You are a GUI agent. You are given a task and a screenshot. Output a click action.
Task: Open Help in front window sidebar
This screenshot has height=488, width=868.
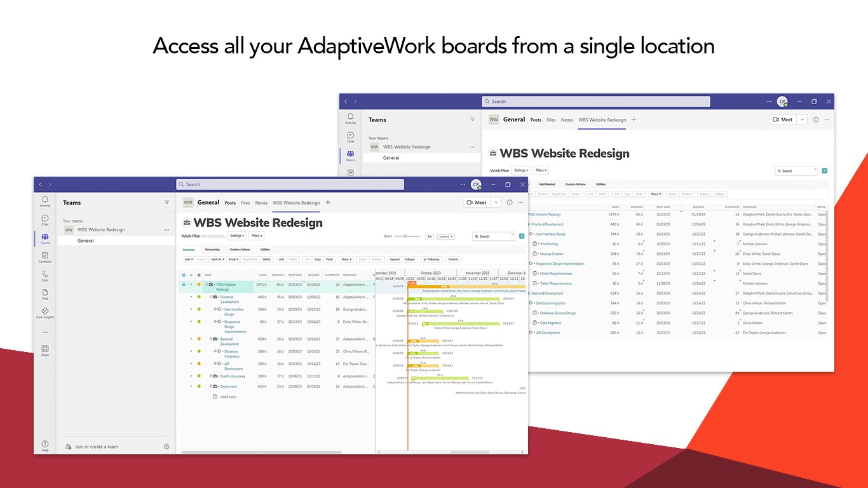click(x=45, y=446)
